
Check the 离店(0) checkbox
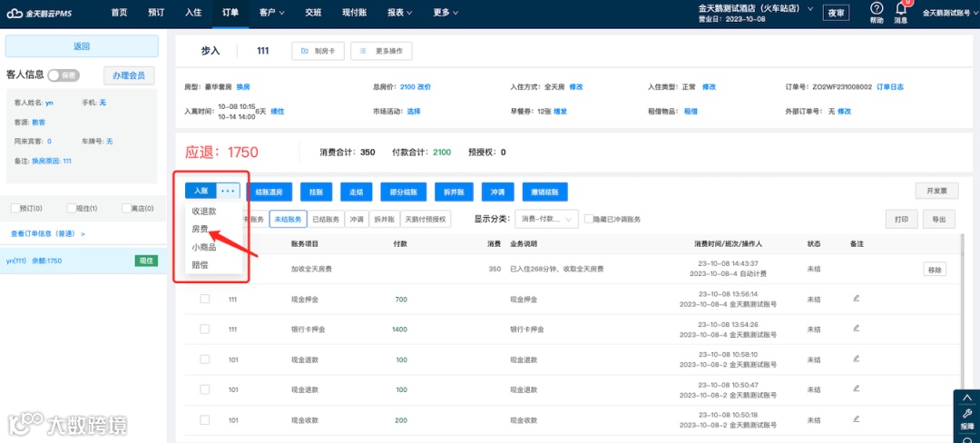(126, 208)
